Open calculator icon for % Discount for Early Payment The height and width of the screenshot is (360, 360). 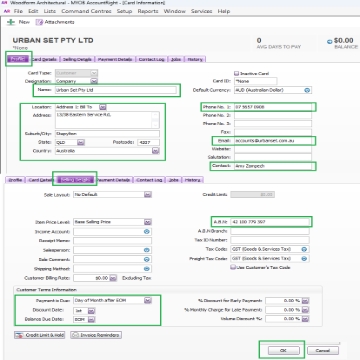(305, 301)
